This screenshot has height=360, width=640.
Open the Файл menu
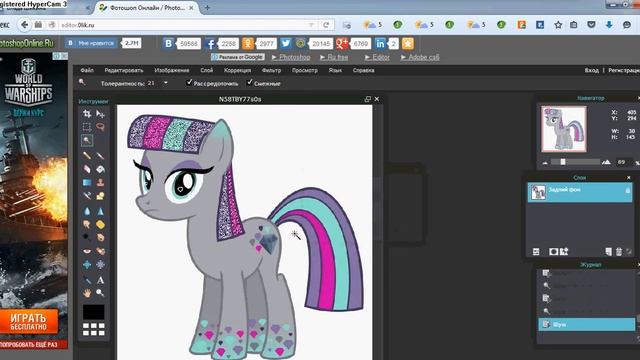click(87, 70)
